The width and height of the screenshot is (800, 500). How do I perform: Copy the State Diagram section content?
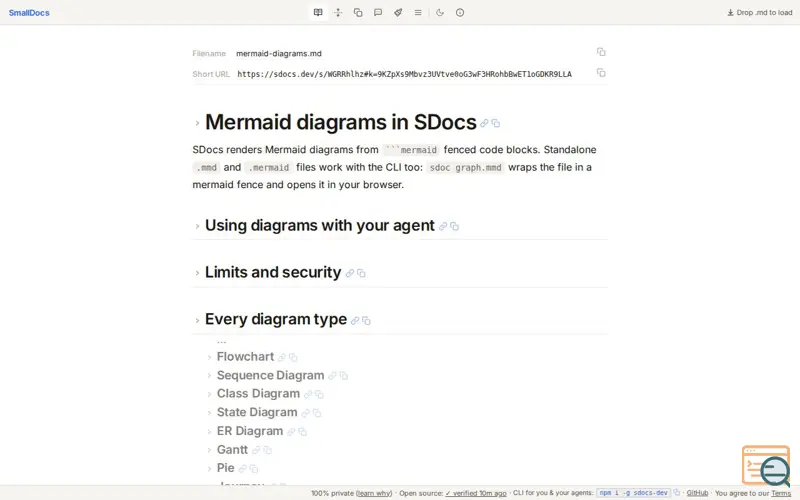pos(316,413)
